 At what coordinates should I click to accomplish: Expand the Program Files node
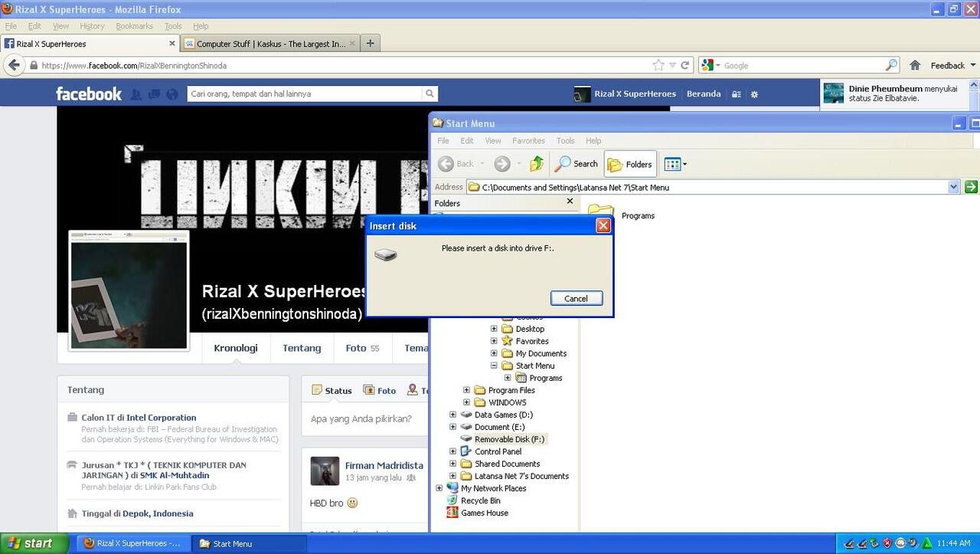click(x=466, y=390)
